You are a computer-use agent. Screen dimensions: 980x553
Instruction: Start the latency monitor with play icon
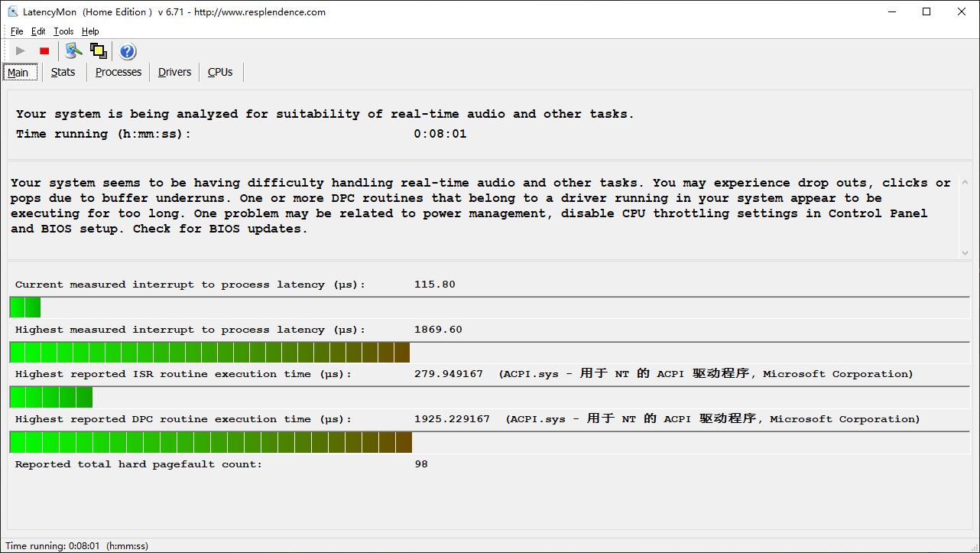click(x=21, y=51)
